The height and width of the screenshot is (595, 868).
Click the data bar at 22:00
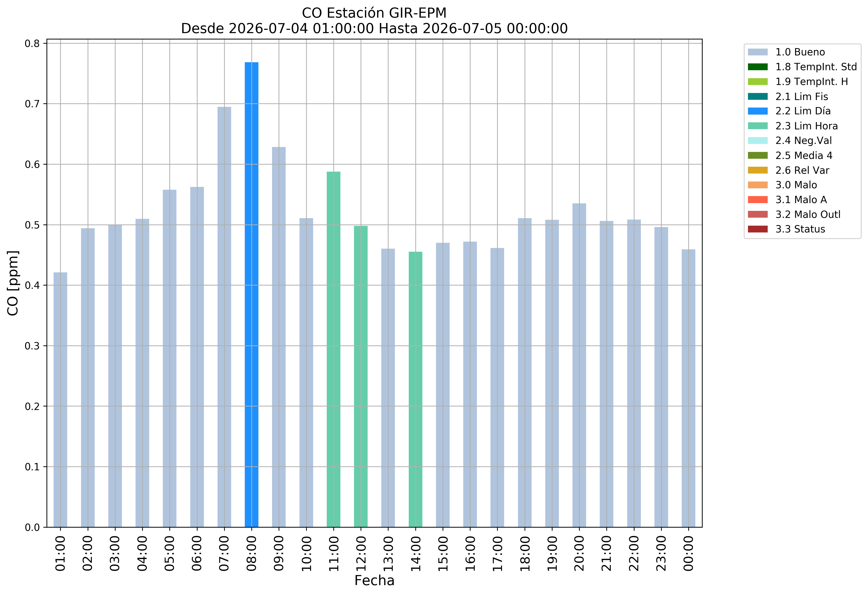click(x=634, y=373)
